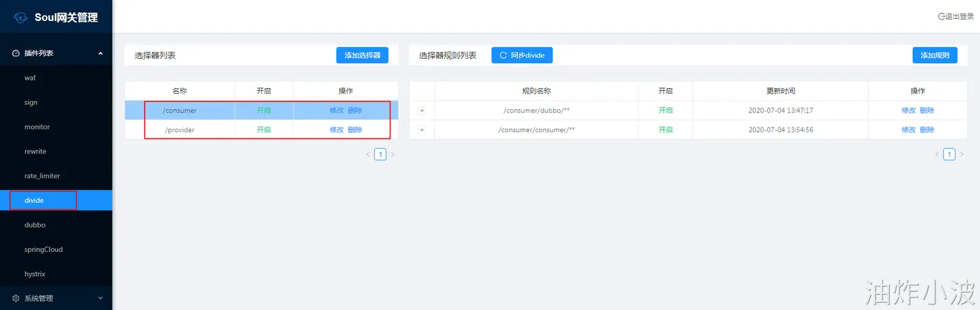Click rule list next page arrow

point(961,154)
